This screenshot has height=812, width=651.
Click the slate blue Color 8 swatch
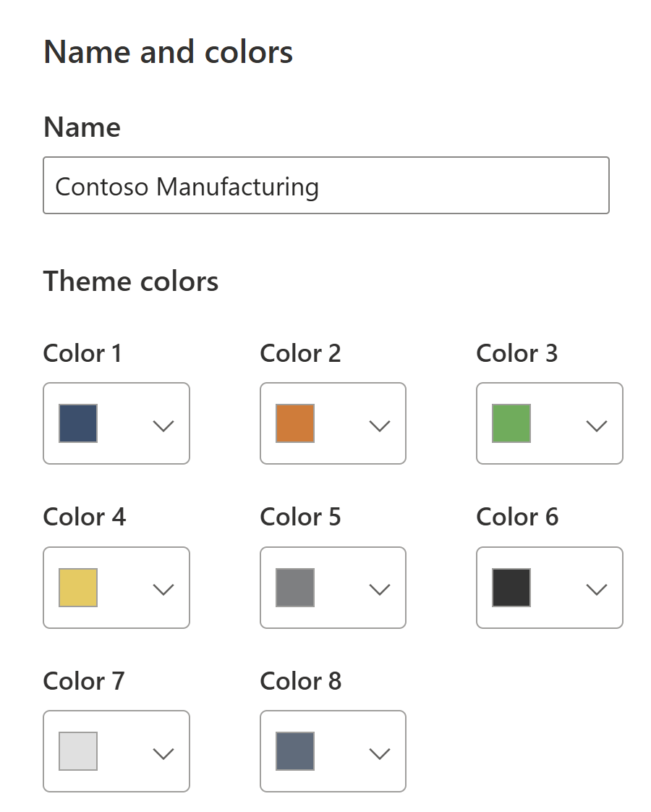point(295,751)
